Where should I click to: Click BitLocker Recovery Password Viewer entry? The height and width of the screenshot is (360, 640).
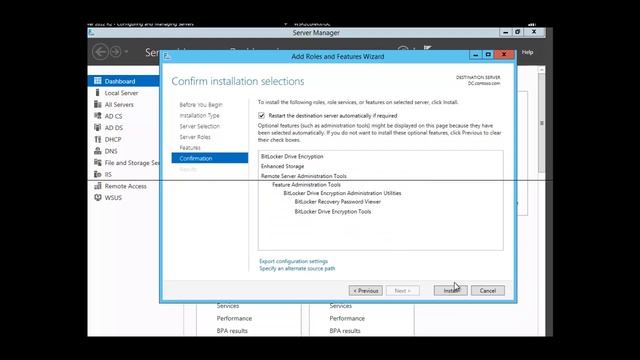point(338,202)
